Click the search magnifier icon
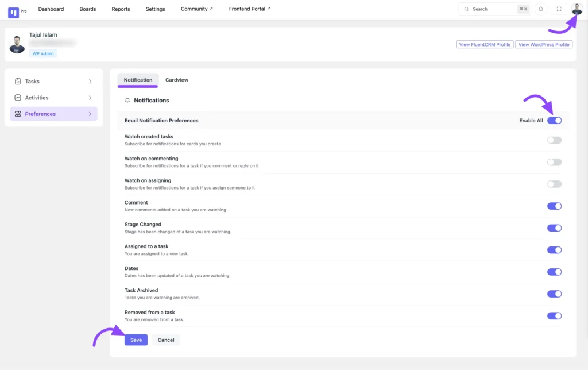The image size is (588, 370). click(466, 9)
